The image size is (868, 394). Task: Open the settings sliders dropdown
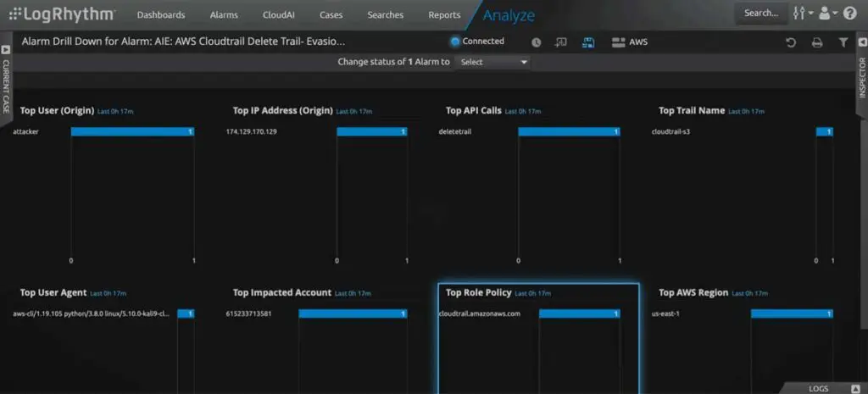[803, 14]
